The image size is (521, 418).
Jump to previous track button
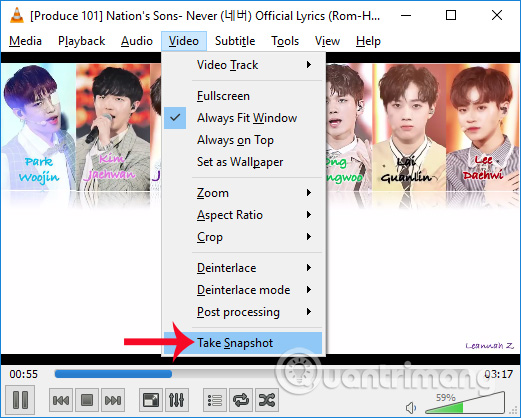pyautogui.click(x=61, y=400)
